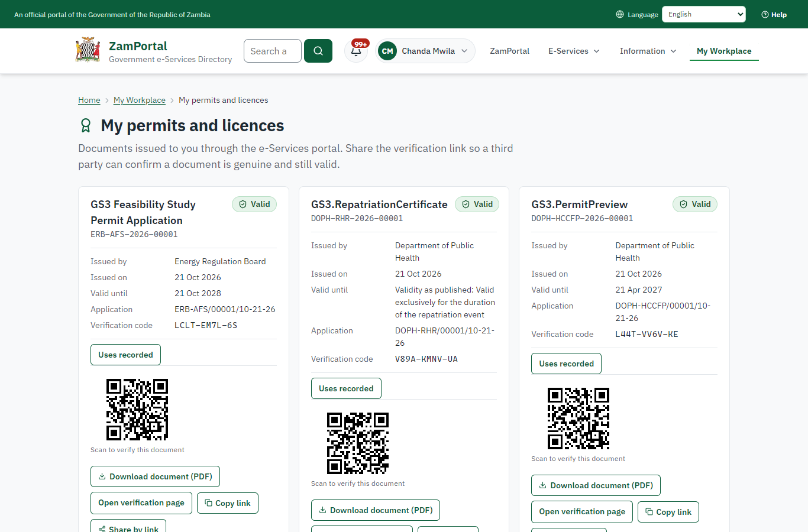Click the QR code on the PermitPreview card

coord(578,419)
